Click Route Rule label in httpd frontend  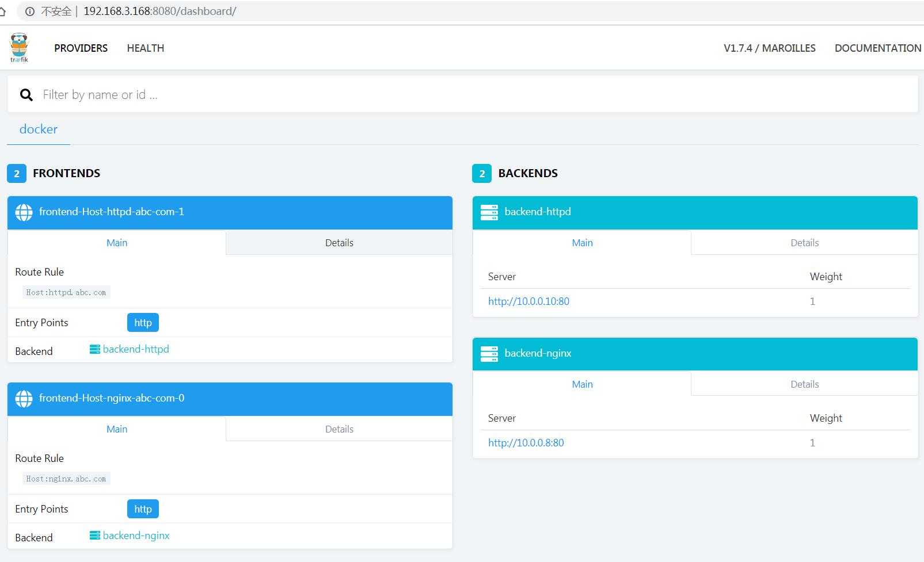coord(40,272)
